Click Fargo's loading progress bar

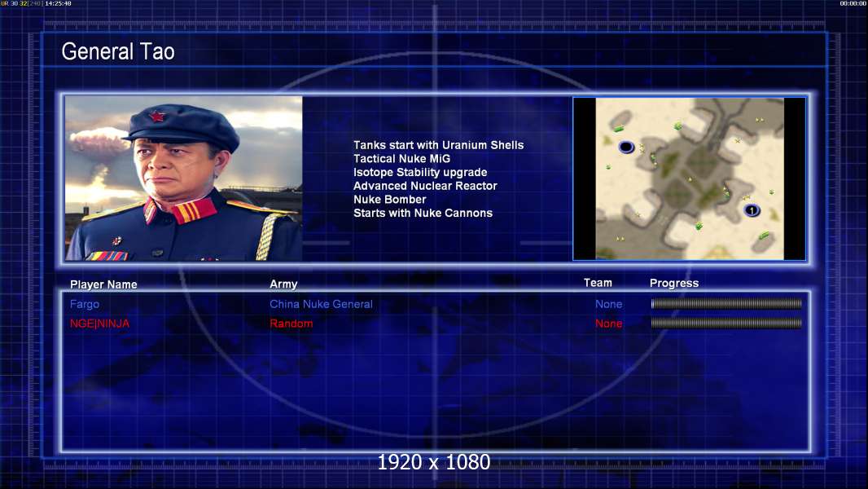coord(726,303)
